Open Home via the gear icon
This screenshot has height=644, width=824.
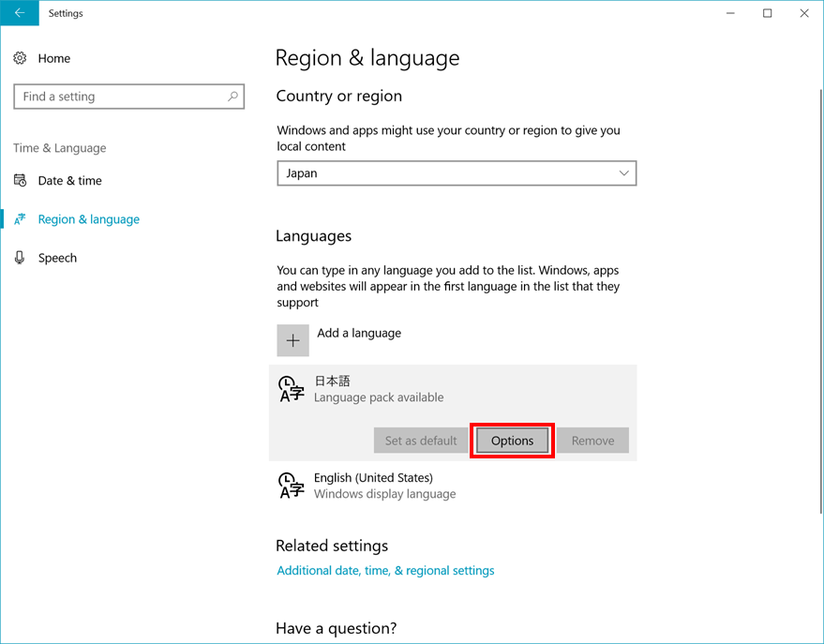pyautogui.click(x=20, y=58)
